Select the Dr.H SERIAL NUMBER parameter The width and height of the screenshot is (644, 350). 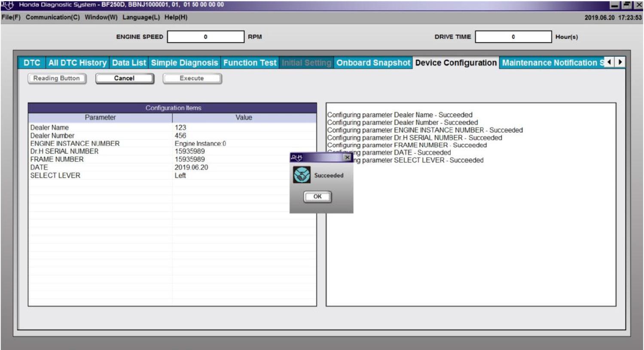pos(64,151)
